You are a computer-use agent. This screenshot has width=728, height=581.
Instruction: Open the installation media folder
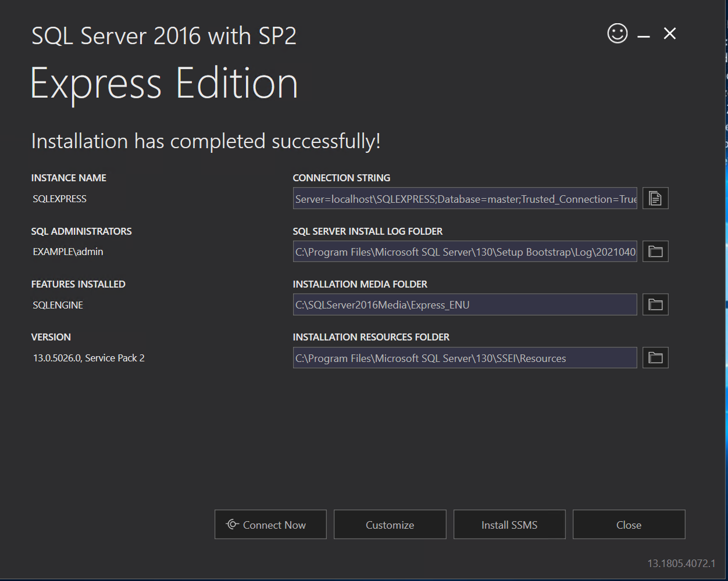[x=655, y=304]
